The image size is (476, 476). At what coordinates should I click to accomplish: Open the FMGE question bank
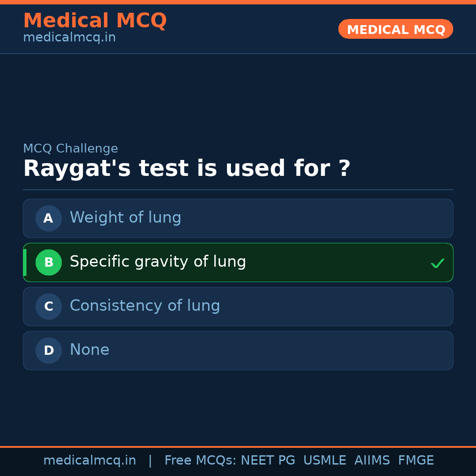tap(416, 460)
